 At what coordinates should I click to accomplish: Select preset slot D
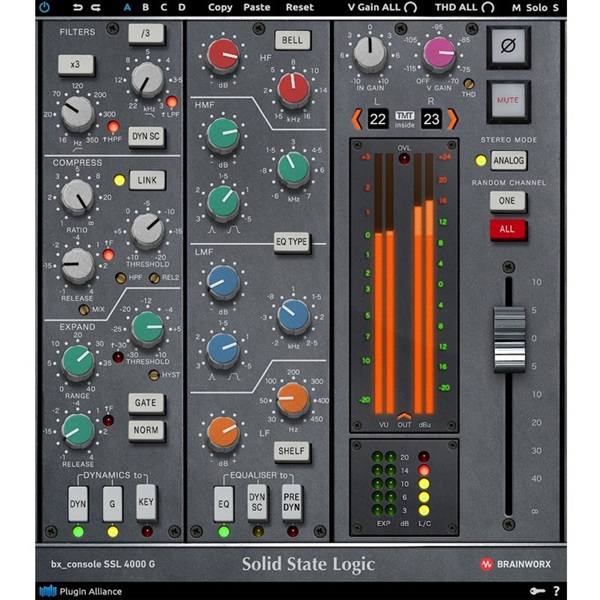pos(182,7)
